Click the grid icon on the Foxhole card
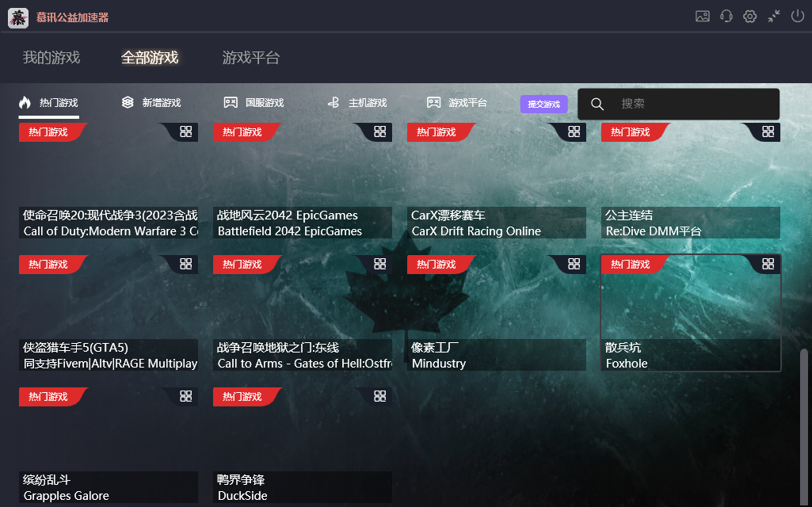This screenshot has height=507, width=812. coord(767,264)
